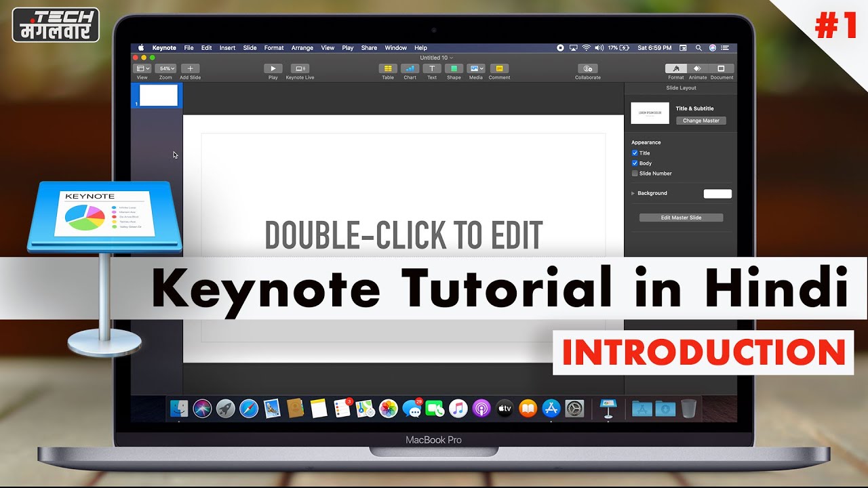Add a chart via the Chart icon

[410, 68]
